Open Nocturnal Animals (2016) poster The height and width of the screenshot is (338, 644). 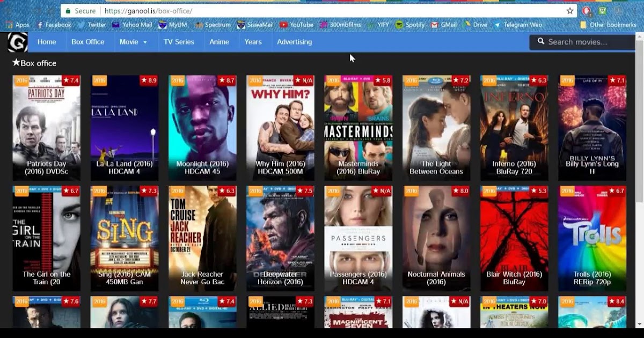436,239
